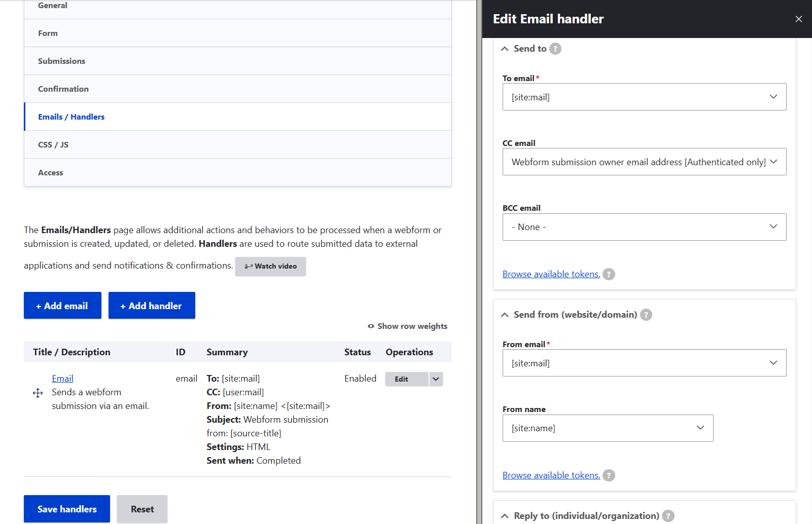Screen dimensions: 812x524
Task: Click the Save handlers button
Action: coord(67,509)
